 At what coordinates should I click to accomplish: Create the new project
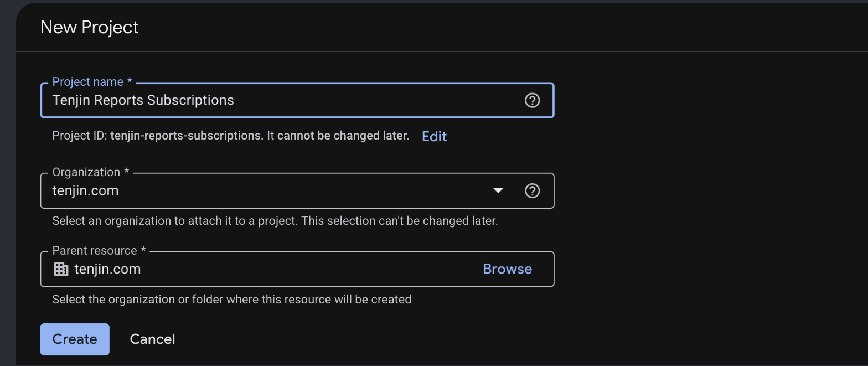(x=75, y=339)
